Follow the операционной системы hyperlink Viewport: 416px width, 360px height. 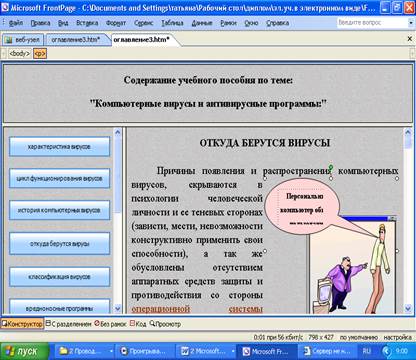tap(197, 309)
